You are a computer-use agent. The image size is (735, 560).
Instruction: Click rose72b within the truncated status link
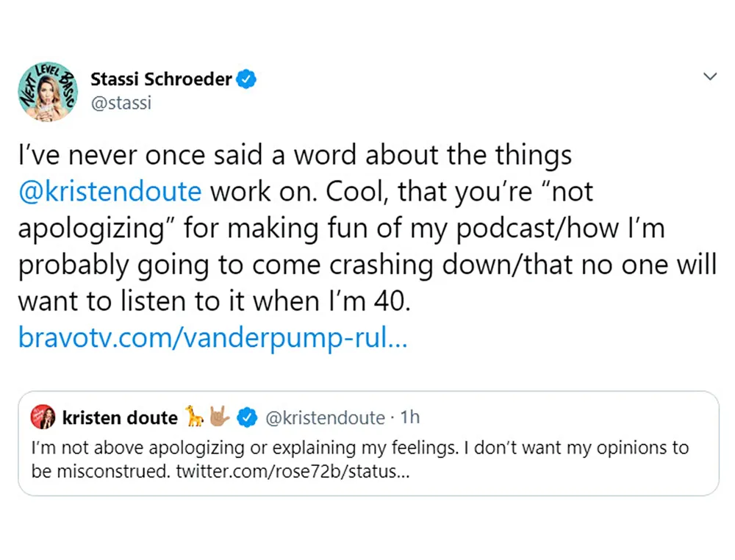pyautogui.click(x=309, y=471)
